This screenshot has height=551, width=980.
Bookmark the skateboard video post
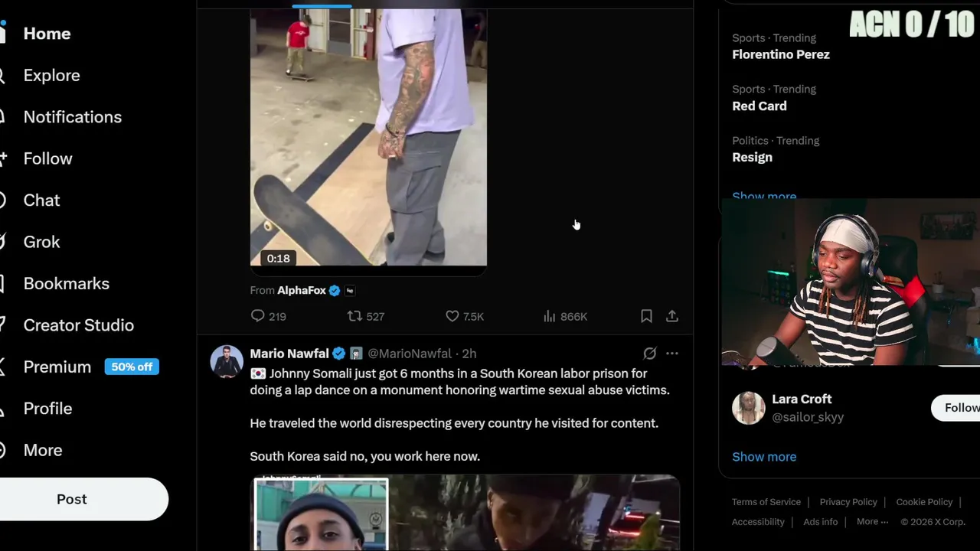tap(646, 316)
